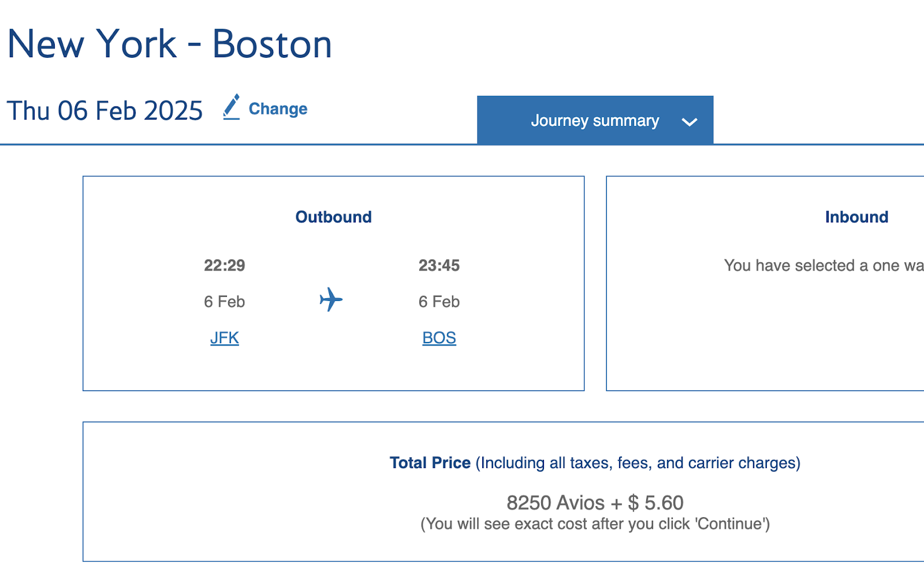Click the airplane icon in Outbound box

coord(331,299)
